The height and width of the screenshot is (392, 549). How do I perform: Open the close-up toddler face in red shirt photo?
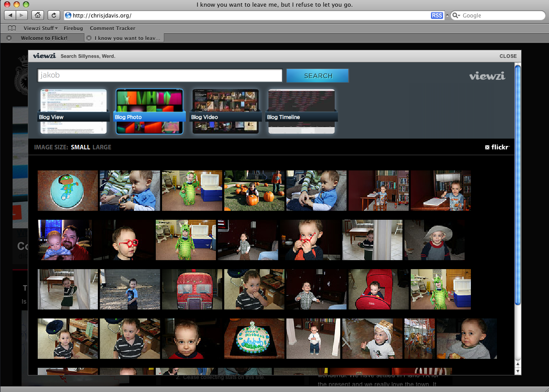tap(192, 339)
